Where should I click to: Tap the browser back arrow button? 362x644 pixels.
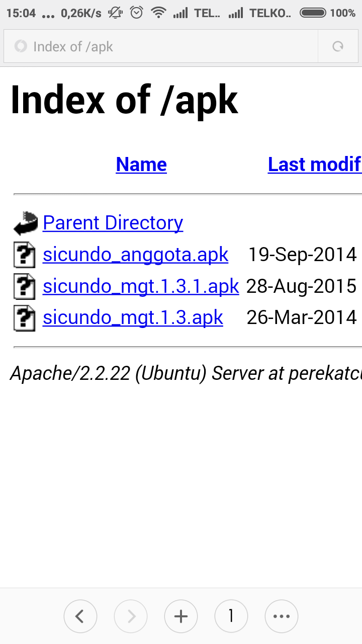[80, 616]
